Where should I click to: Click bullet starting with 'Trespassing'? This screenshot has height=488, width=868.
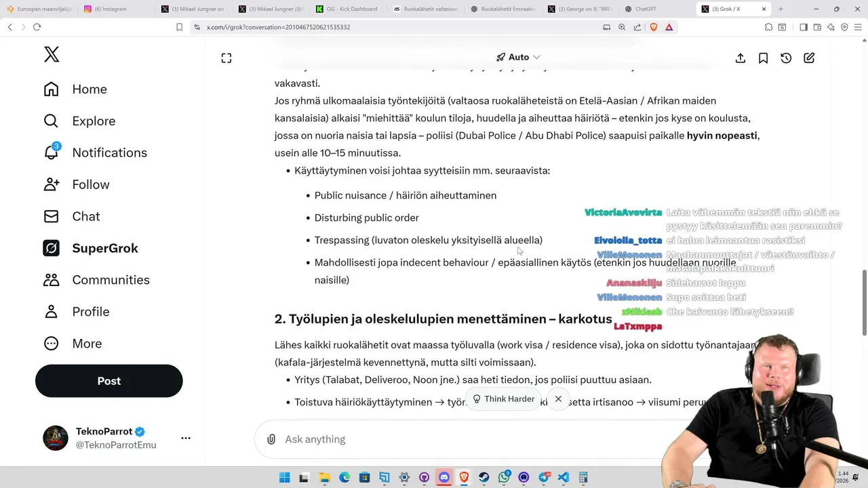[x=429, y=240]
